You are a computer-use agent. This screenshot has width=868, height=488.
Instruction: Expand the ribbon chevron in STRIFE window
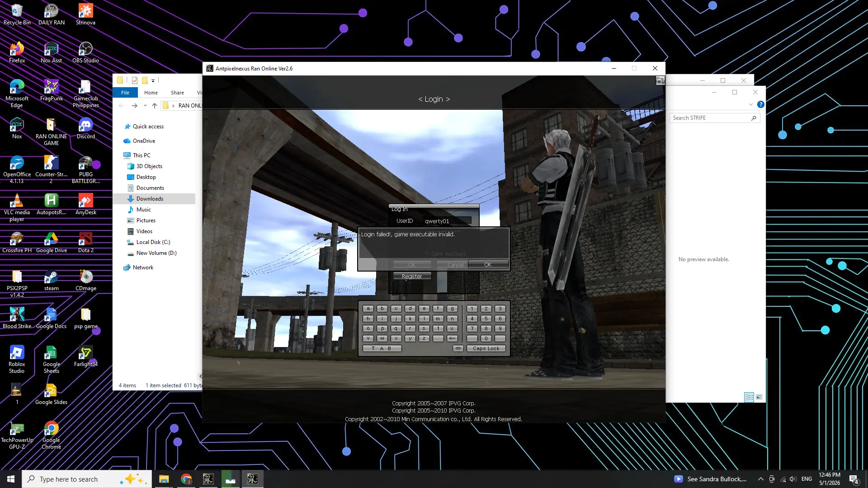tap(750, 104)
